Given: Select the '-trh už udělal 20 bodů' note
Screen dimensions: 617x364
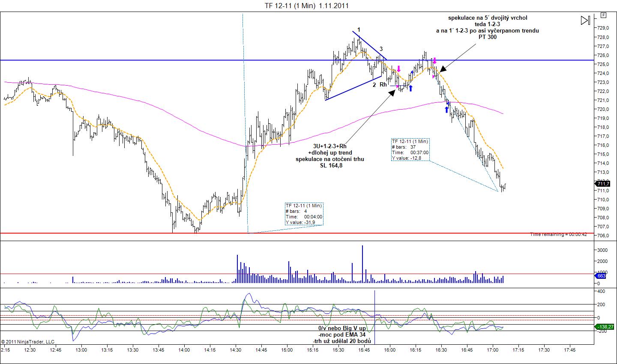Looking at the screenshot, I should click(342, 341).
